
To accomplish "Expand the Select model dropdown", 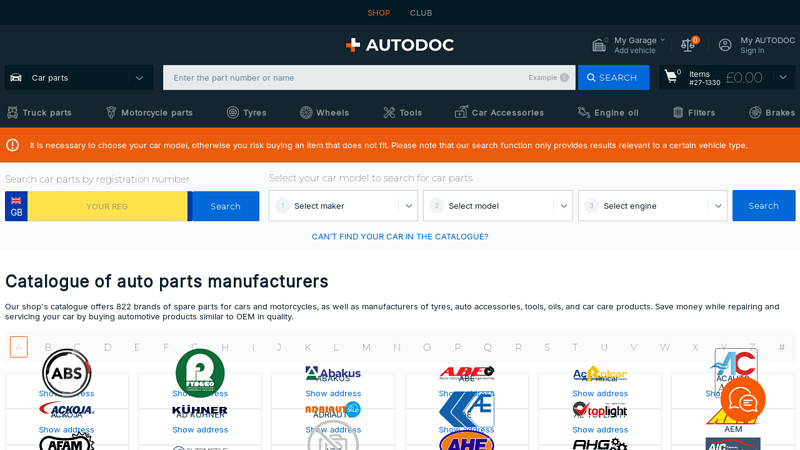I will pyautogui.click(x=498, y=206).
